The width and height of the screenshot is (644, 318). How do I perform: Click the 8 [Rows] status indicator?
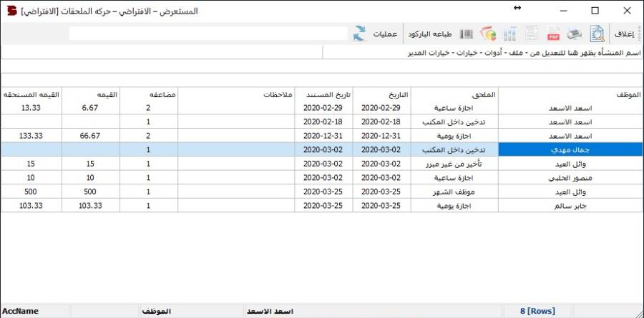(537, 311)
